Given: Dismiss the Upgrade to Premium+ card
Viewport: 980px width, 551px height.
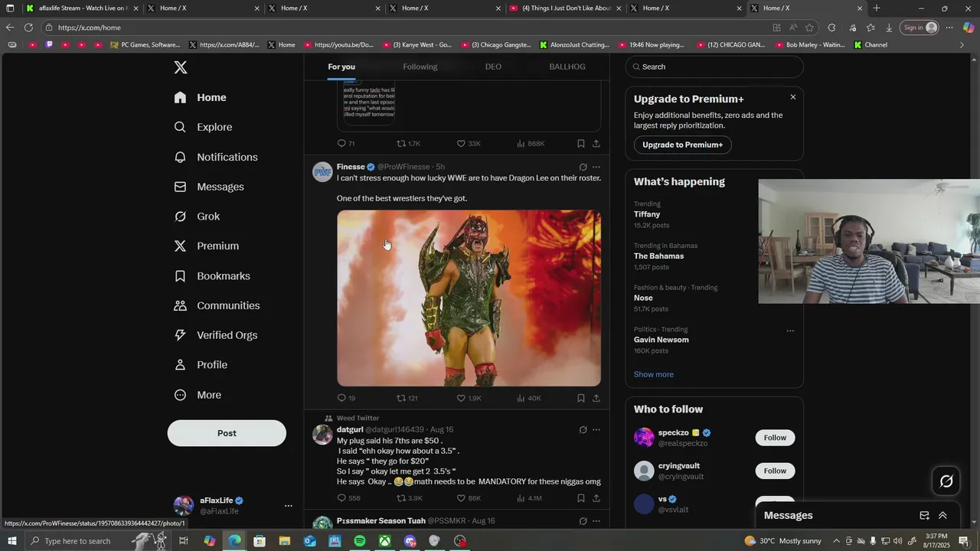Looking at the screenshot, I should coord(793,97).
